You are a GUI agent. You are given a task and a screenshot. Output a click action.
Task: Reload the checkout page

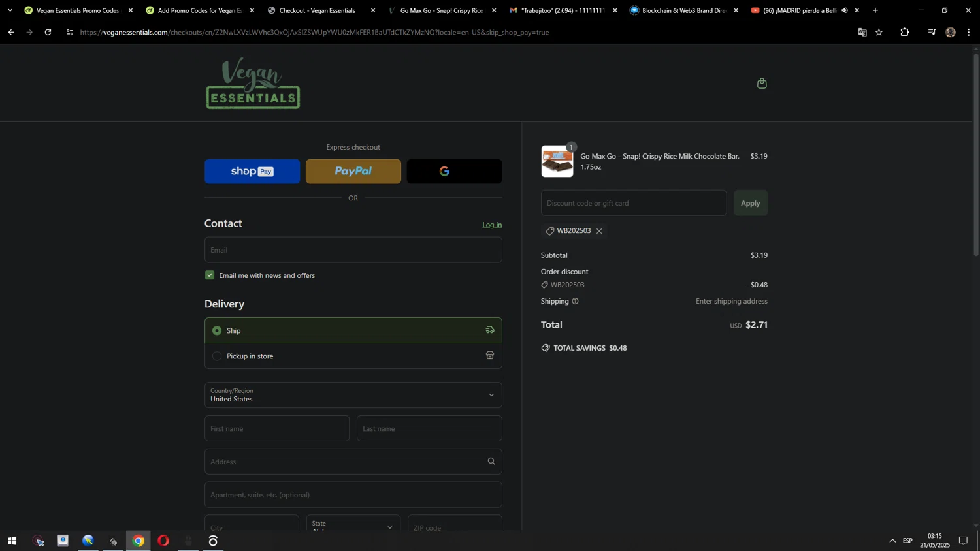click(48, 32)
